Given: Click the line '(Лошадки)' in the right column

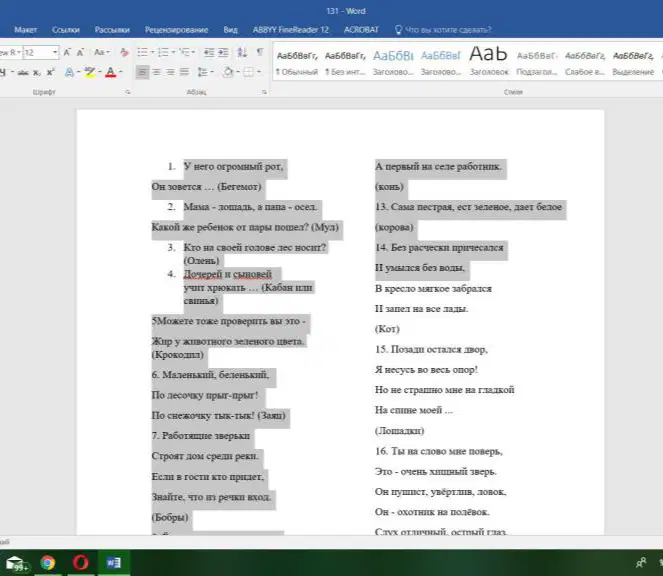Looking at the screenshot, I should pos(400,431).
